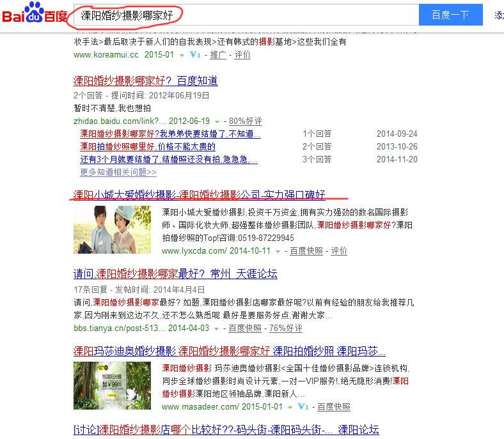Click the www.masadeer.com/ URL text
This screenshot has height=439, width=504.
point(200,407)
